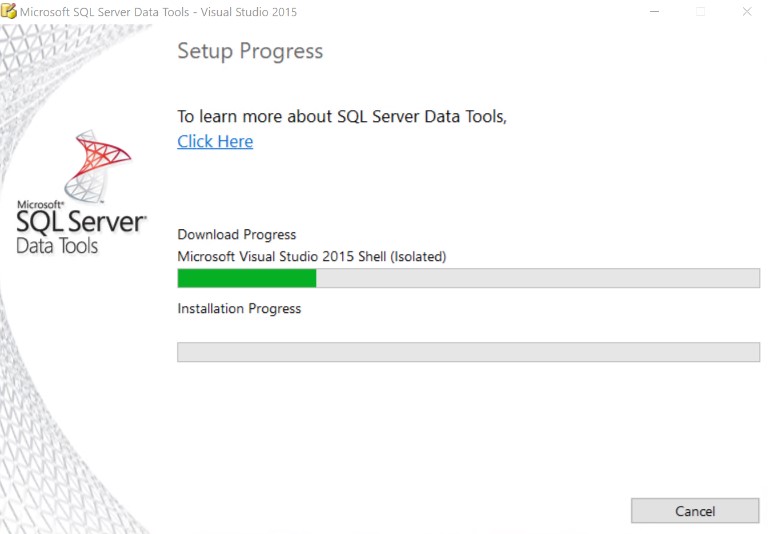The width and height of the screenshot is (768, 534).
Task: Click the empty Installation Progress bar
Action: pyautogui.click(x=468, y=352)
